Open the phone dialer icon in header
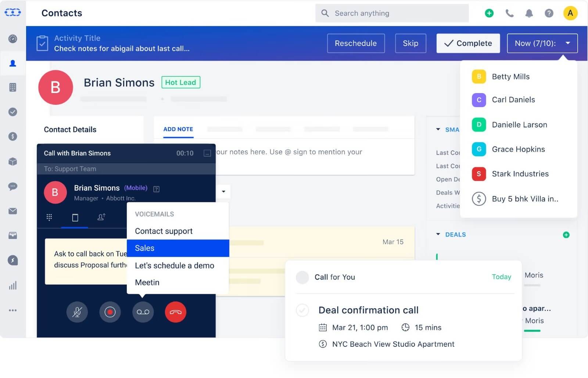 coord(509,13)
